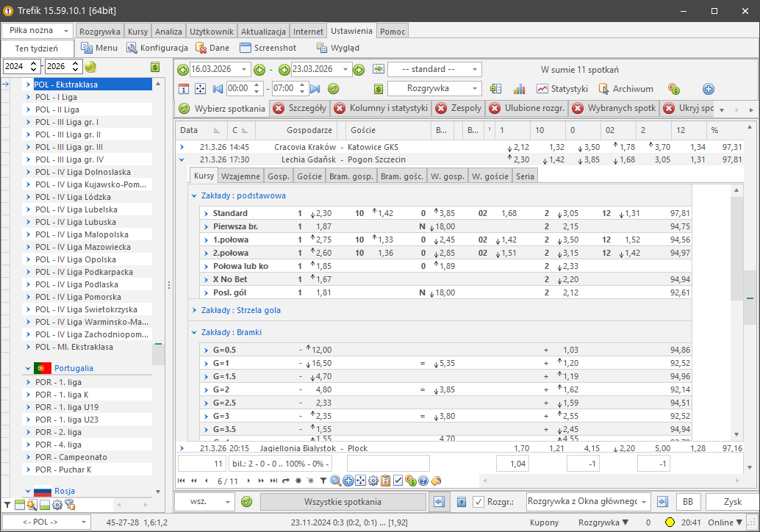
Task: Click the blue plus icon after Archiwum
Action: [709, 89]
